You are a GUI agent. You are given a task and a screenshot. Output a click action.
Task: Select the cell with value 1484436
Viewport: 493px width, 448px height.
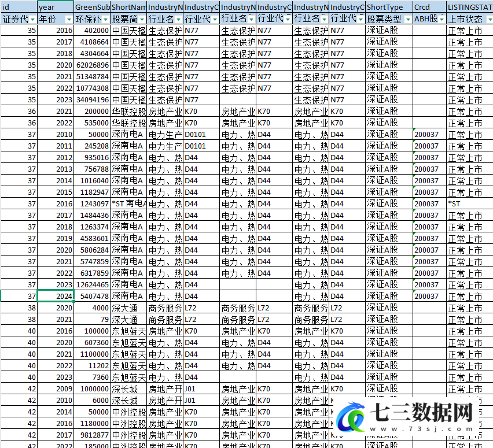point(92,216)
